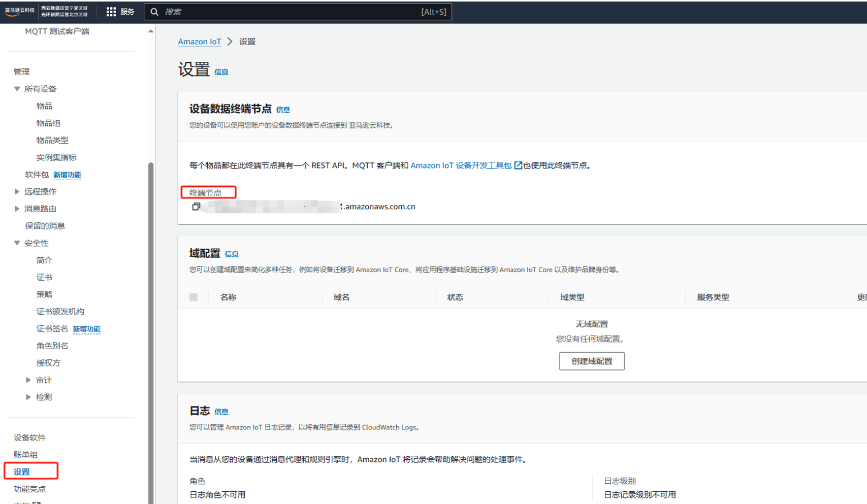Expand the 远程操作 section
This screenshot has height=504, width=867.
[x=17, y=191]
